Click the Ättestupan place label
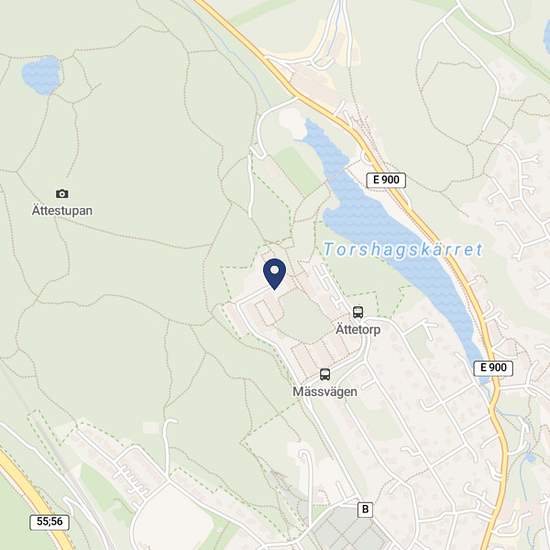The width and height of the screenshot is (550, 550). [x=62, y=211]
